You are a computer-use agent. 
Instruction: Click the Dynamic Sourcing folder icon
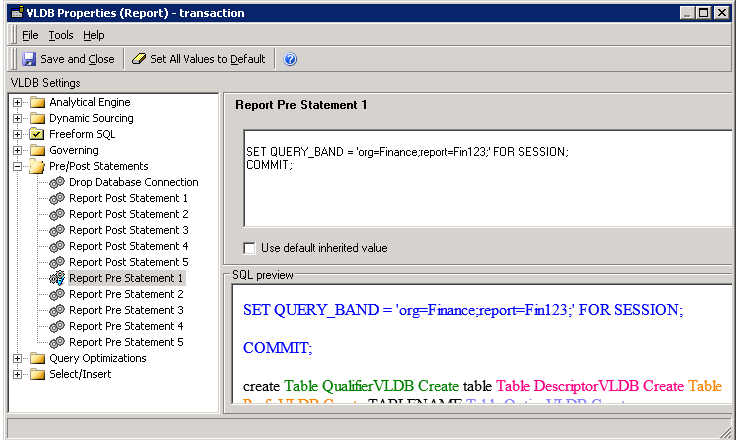pos(37,118)
